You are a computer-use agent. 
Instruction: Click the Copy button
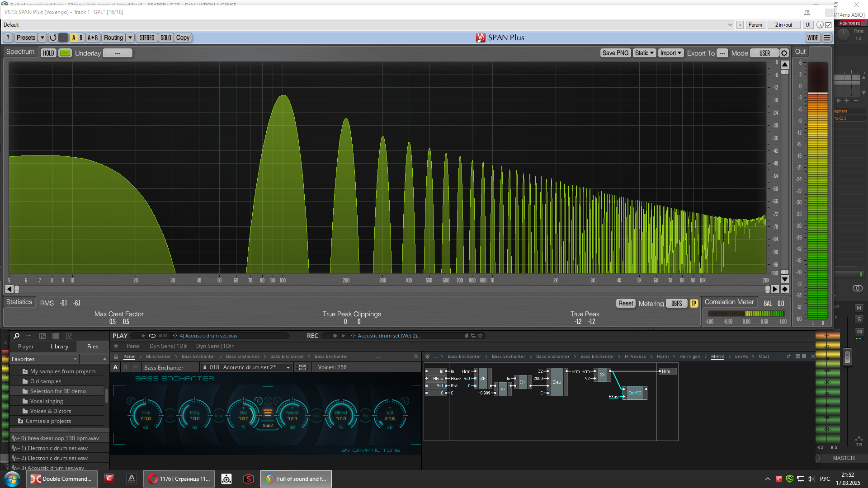click(183, 38)
